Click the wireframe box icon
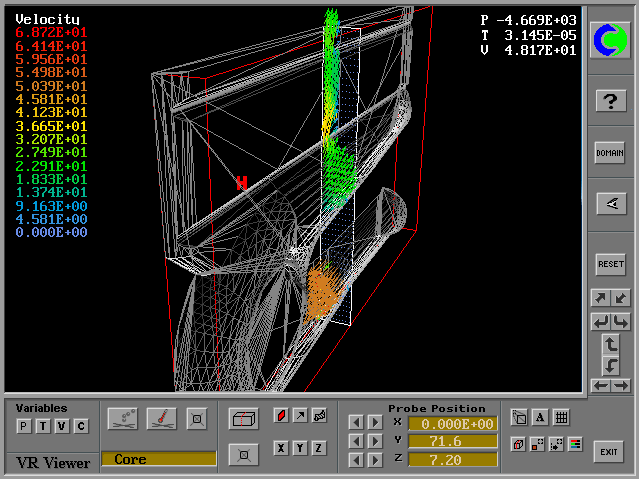This screenshot has width=639, height=479. (242, 418)
